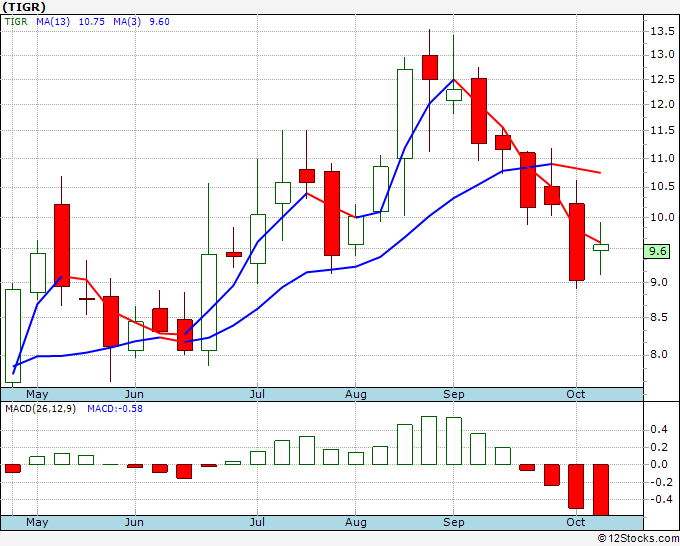Click the (TIGR) chart title

[x=24, y=7]
